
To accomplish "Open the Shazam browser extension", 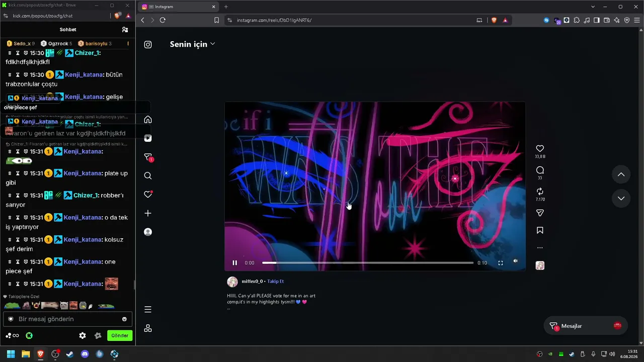I will (x=546, y=20).
